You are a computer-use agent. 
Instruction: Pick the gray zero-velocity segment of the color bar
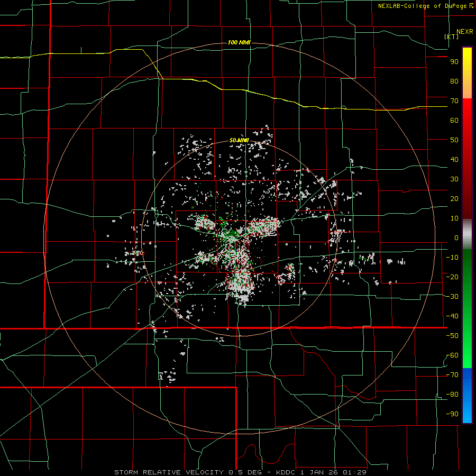(467, 234)
